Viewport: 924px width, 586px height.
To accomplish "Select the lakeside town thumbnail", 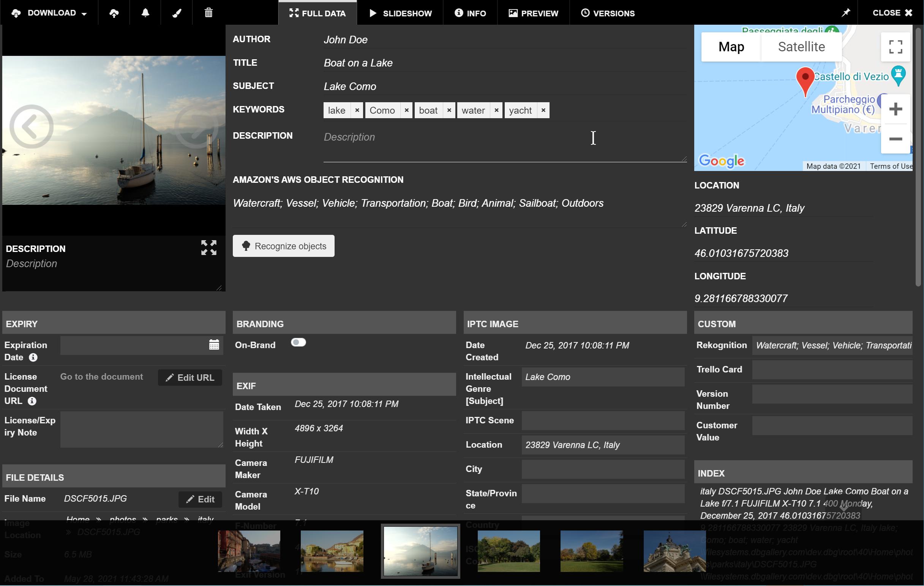I will (332, 551).
